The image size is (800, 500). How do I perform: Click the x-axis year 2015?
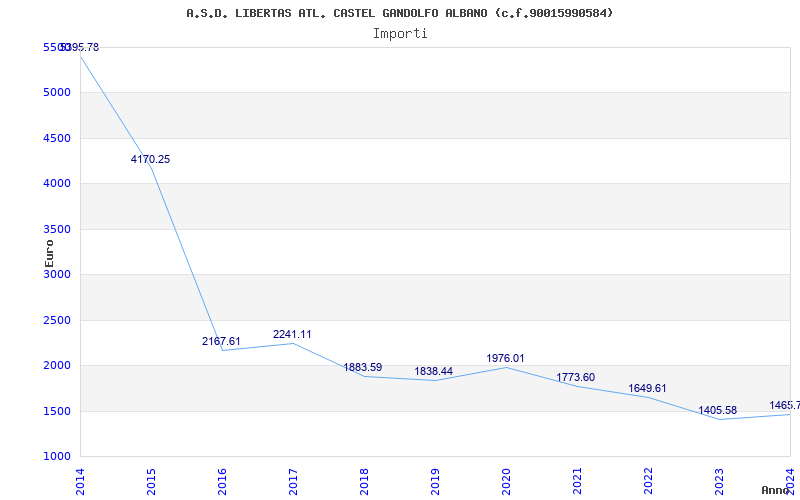(151, 482)
